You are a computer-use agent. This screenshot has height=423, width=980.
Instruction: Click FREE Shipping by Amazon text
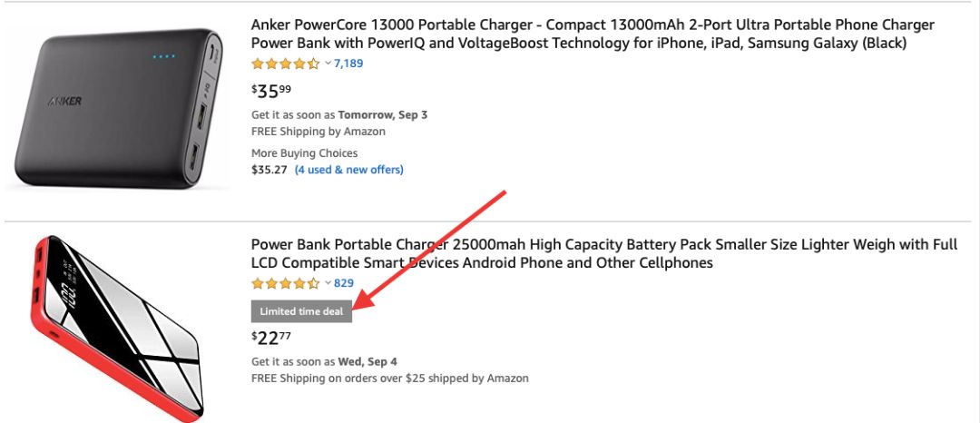coord(318,132)
